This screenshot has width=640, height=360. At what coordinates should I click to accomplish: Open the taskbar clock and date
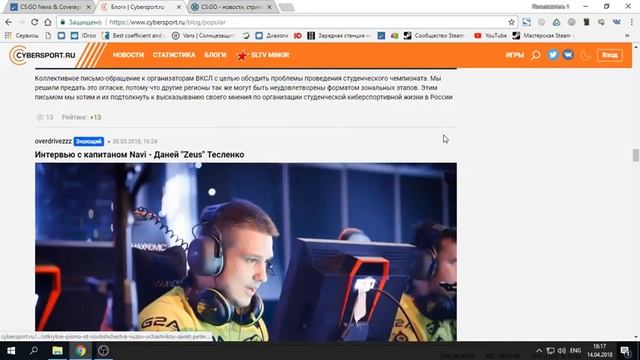pos(600,351)
